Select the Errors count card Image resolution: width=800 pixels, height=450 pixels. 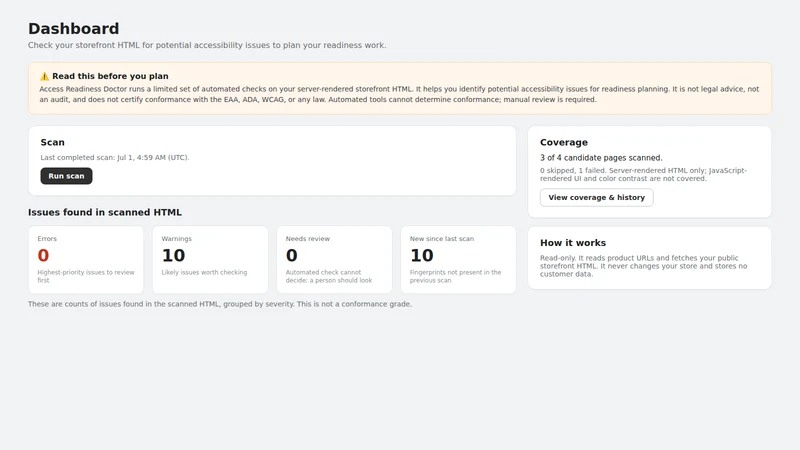(x=86, y=260)
